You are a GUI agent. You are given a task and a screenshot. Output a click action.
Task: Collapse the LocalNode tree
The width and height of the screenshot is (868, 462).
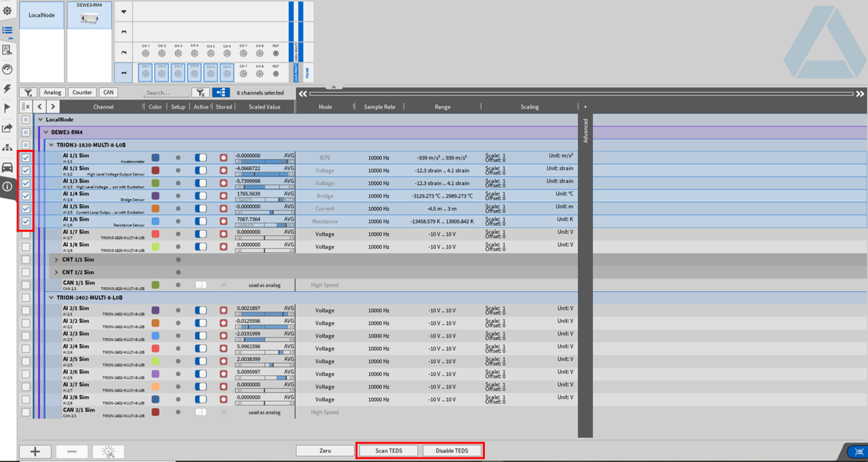[40, 120]
